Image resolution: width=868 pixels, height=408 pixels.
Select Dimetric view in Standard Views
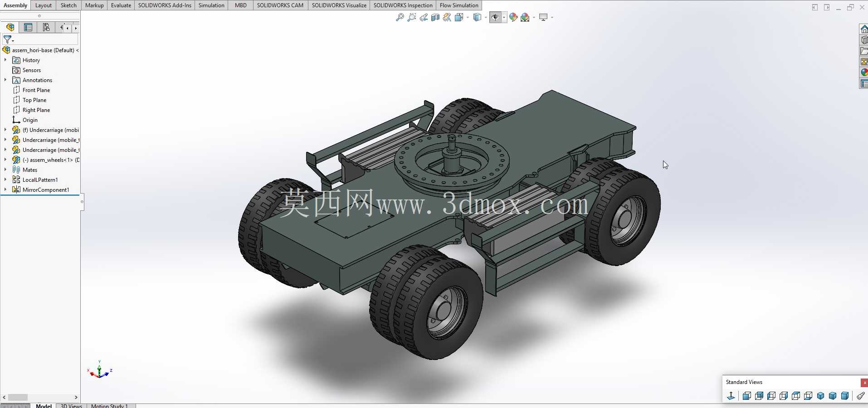click(844, 396)
